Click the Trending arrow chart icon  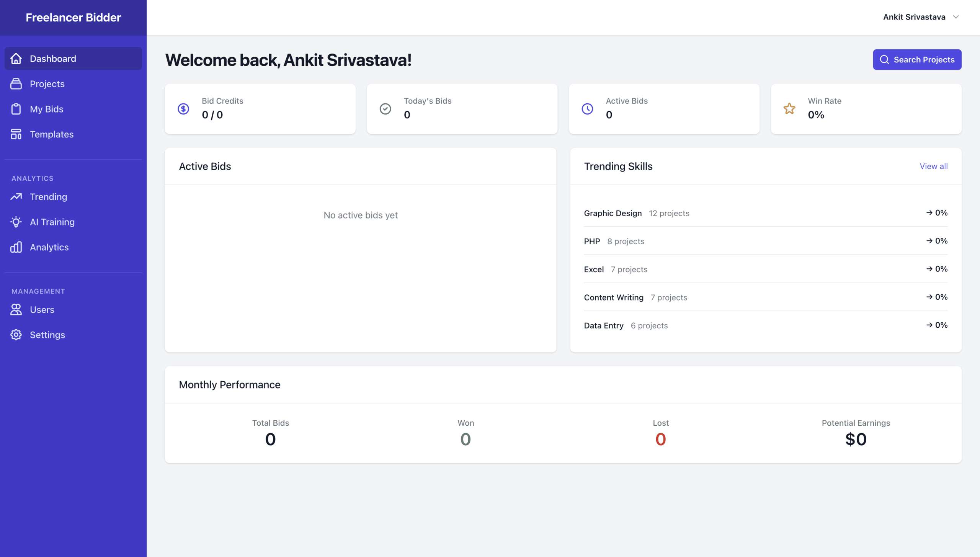(x=16, y=197)
